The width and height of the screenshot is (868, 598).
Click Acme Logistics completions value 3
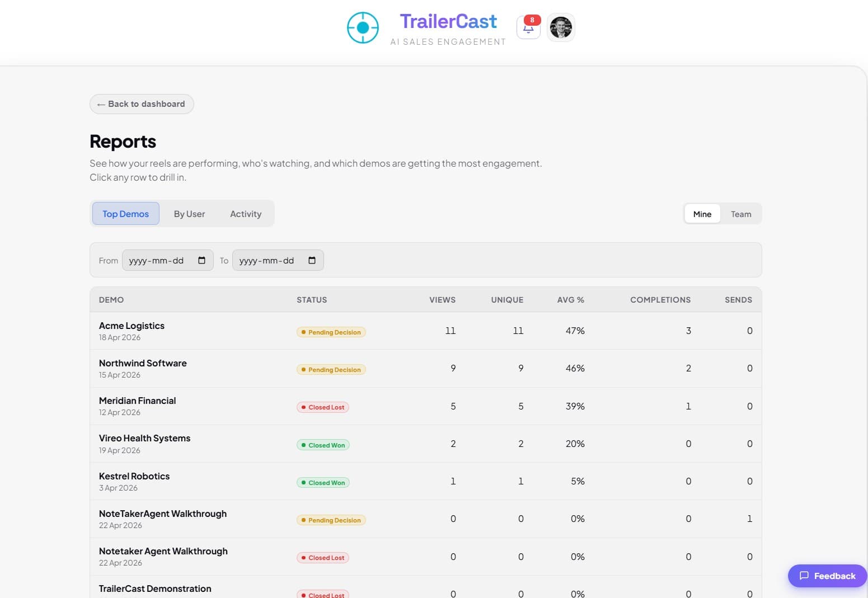[688, 331]
